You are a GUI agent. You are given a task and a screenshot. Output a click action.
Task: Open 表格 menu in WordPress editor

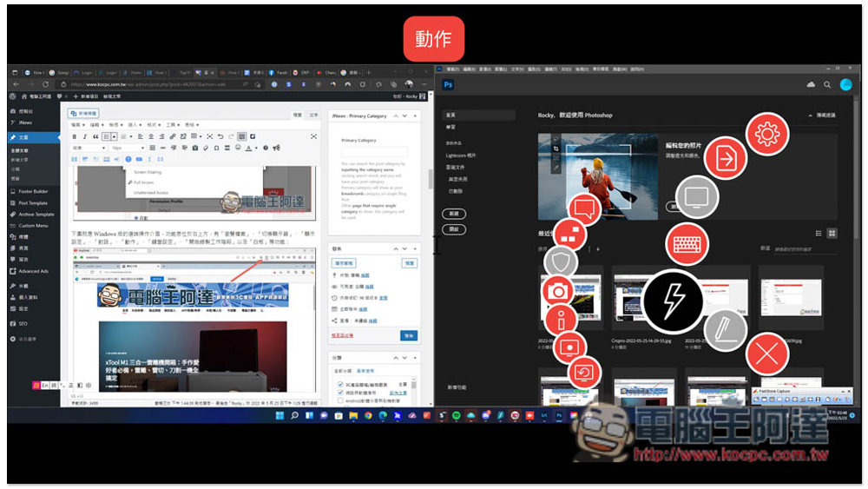[192, 125]
